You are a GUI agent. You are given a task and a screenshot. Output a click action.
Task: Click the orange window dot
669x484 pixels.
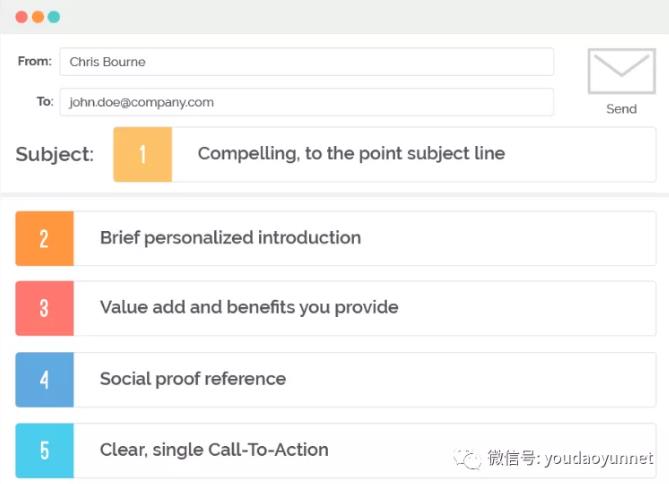[38, 17]
